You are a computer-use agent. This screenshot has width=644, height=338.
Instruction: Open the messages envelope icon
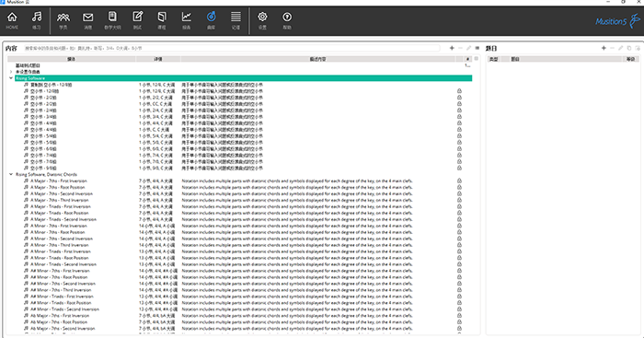point(88,20)
